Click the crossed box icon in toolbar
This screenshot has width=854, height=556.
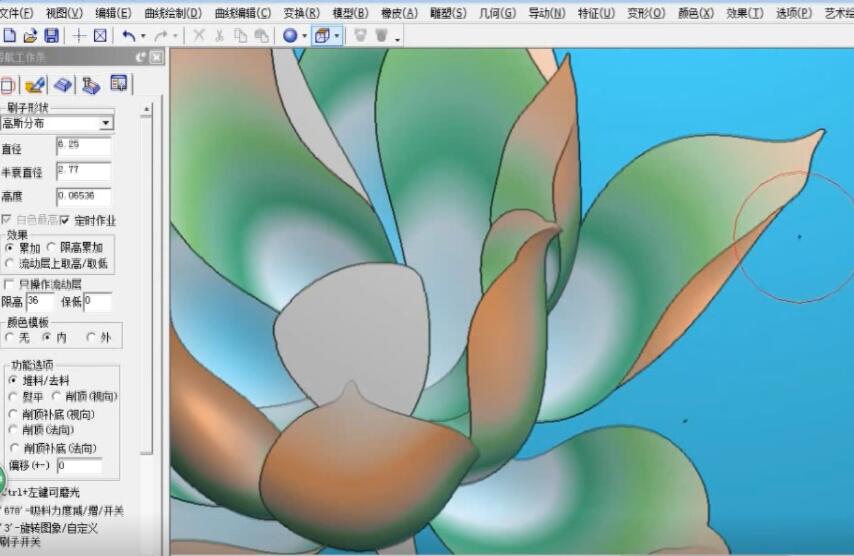pos(100,35)
